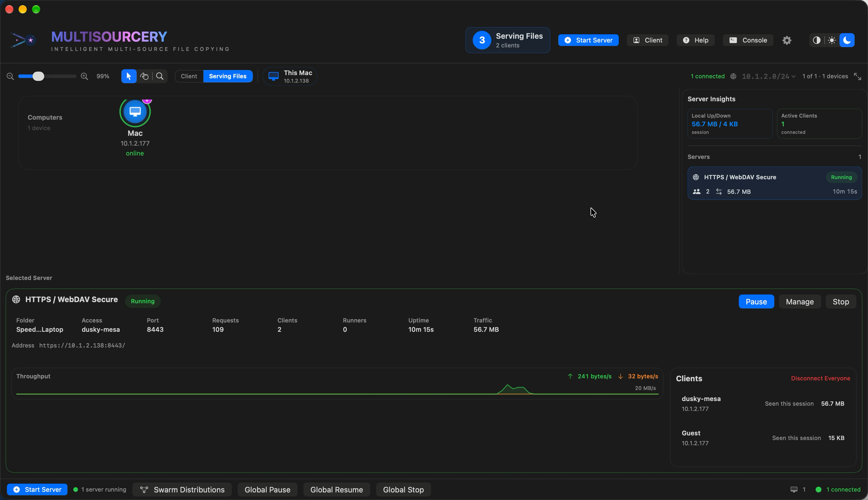Click the throughput graph
The image size is (868, 500).
point(337,384)
